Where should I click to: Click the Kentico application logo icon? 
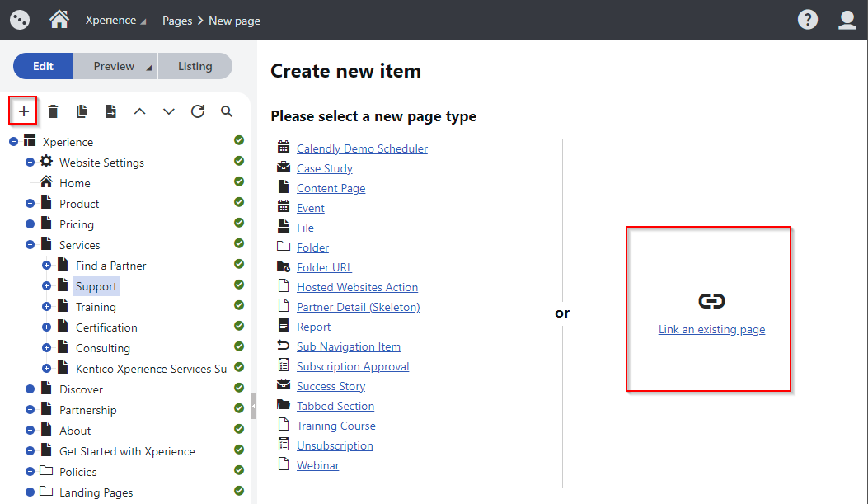tap(20, 20)
